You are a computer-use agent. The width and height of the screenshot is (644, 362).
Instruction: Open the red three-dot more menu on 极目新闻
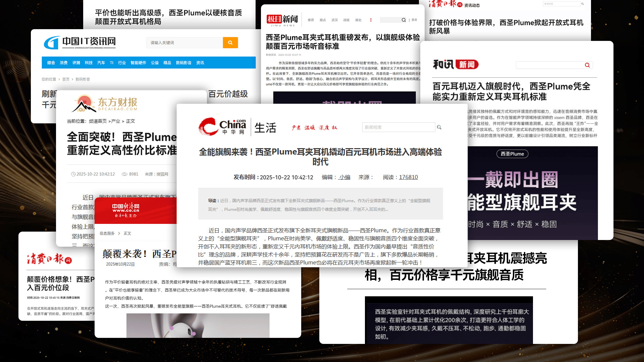click(371, 20)
